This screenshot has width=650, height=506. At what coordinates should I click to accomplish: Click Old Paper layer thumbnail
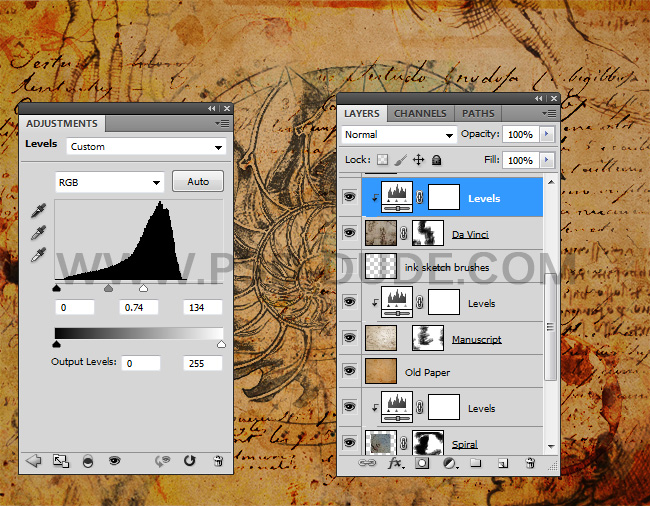coord(381,371)
